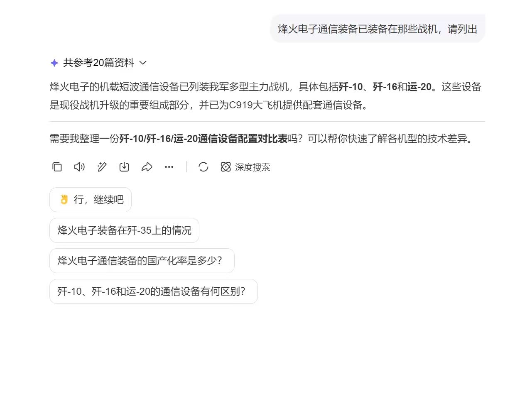Regenerate the answer with the refresh icon
532x406 pixels.
tap(203, 167)
